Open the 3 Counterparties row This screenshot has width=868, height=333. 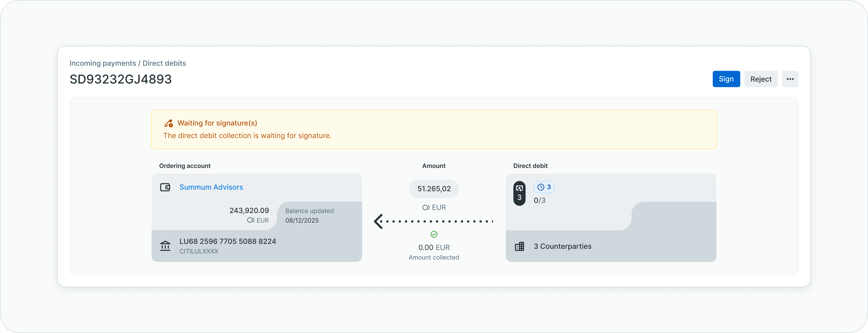(562, 247)
